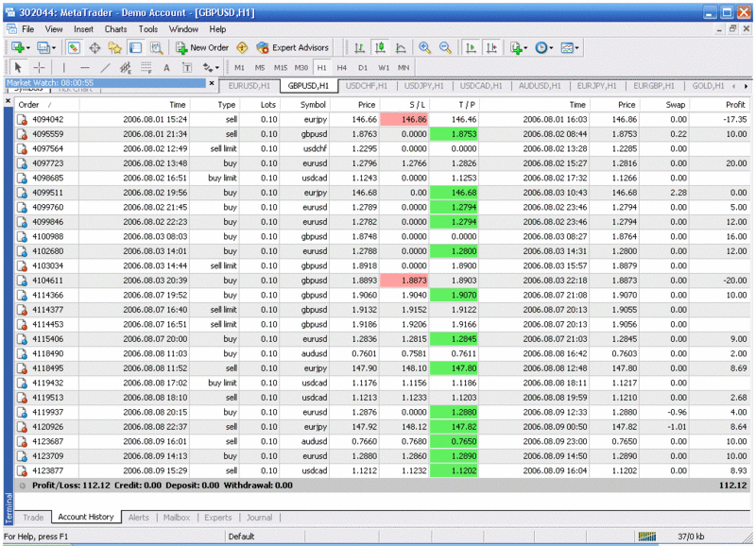Switch to the H4 timeframe
Image resolution: width=756 pixels, height=546 pixels.
point(342,67)
